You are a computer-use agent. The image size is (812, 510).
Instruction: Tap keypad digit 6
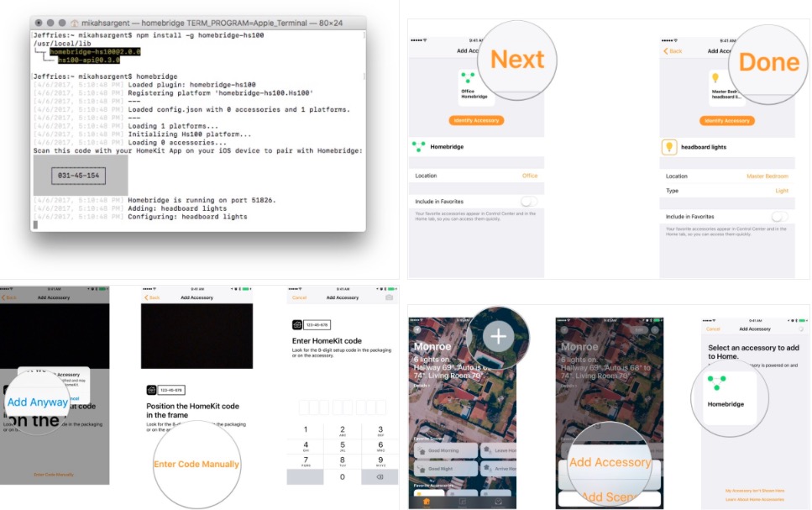coord(380,445)
